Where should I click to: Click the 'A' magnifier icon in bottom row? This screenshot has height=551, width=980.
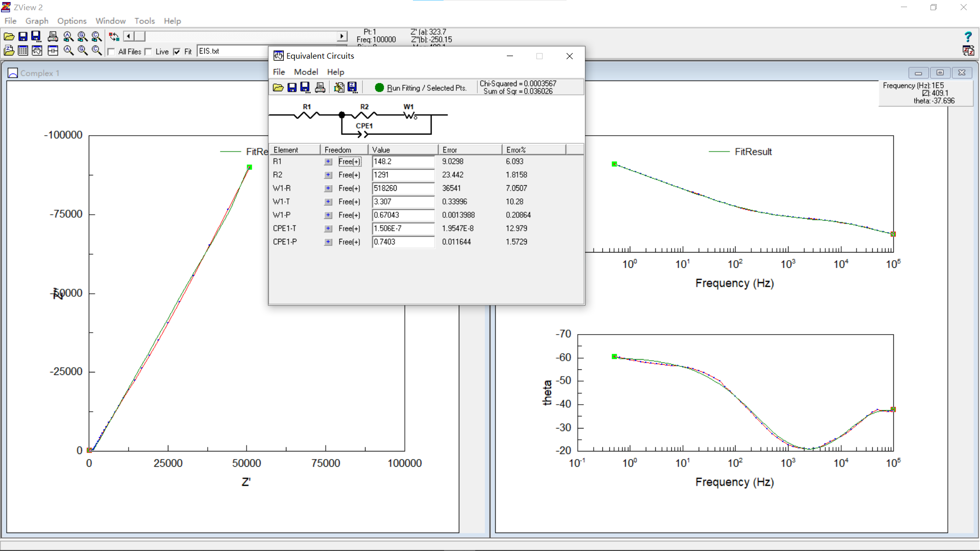68,51
